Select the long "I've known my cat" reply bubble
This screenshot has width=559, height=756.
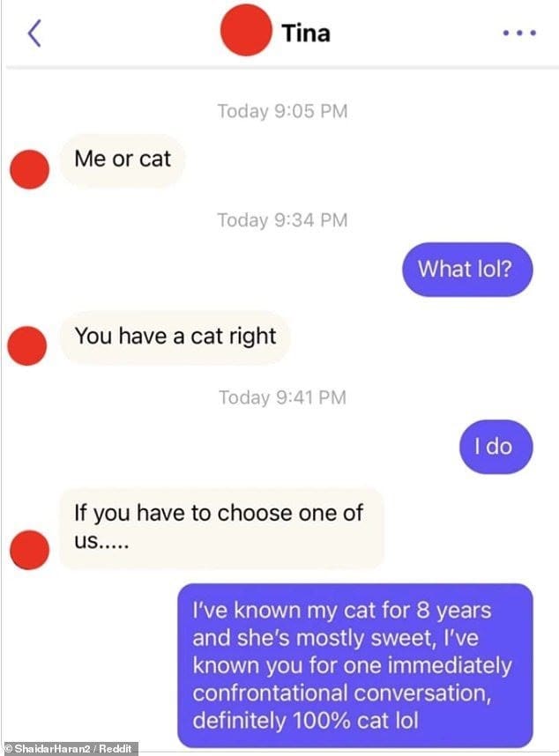pyautogui.click(x=355, y=665)
